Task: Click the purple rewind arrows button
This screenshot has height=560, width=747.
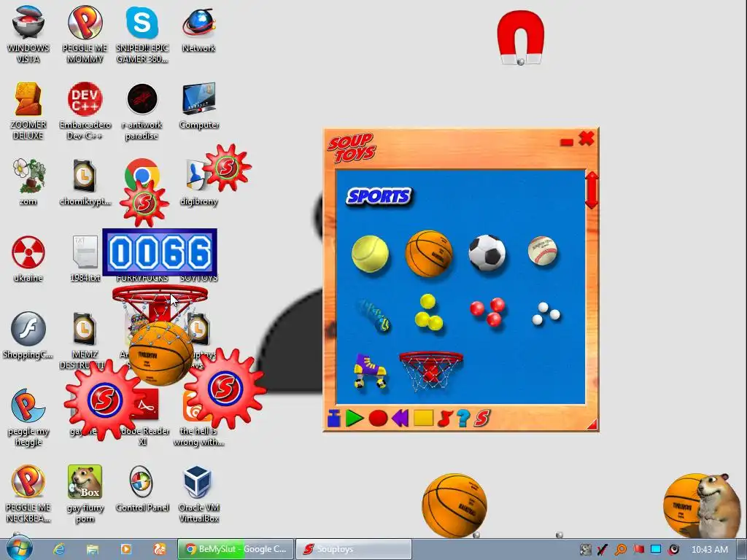Action: 400,419
